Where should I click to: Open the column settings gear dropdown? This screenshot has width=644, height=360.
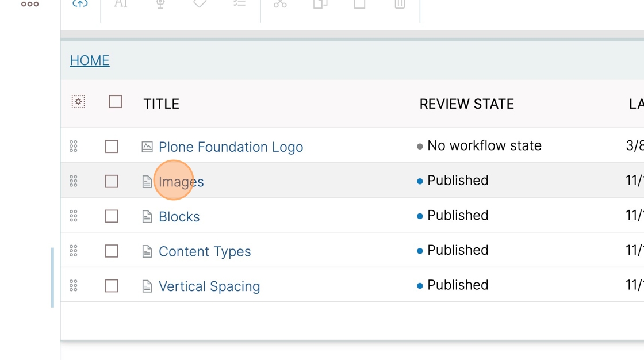click(x=78, y=102)
